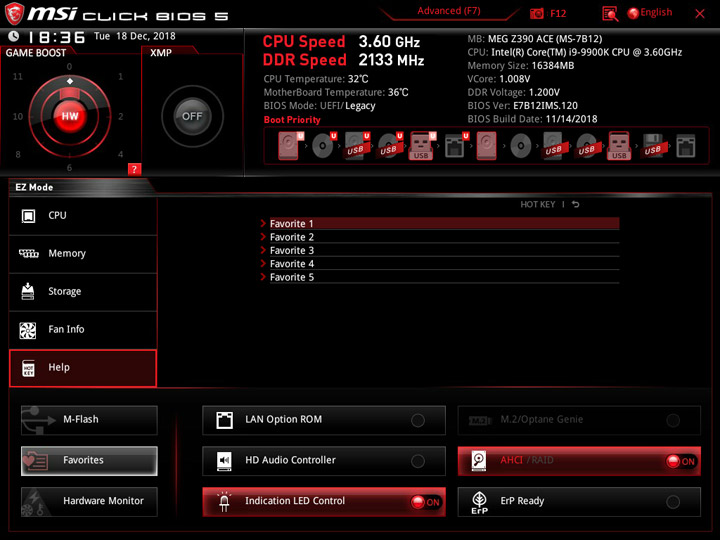Click the fan icon for Fan Info

pos(28,330)
